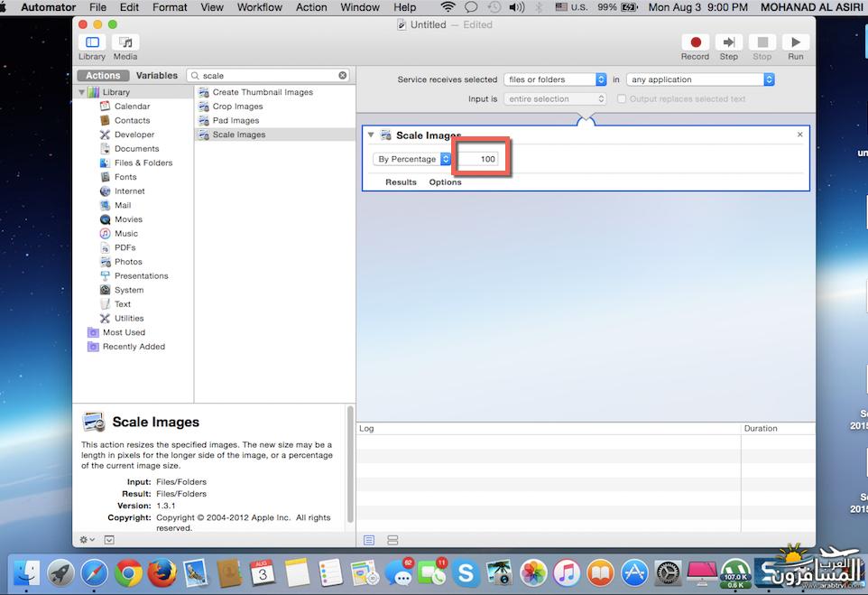Open the action gear menu at bottom left
Viewport: 868px width, 595px height.
87,540
